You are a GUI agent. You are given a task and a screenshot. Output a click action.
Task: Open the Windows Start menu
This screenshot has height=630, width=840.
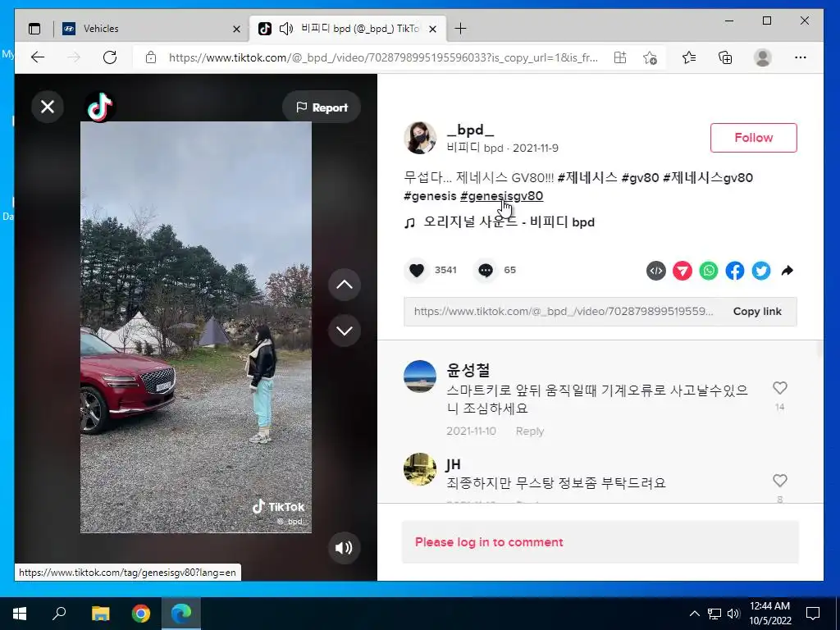pos(20,614)
